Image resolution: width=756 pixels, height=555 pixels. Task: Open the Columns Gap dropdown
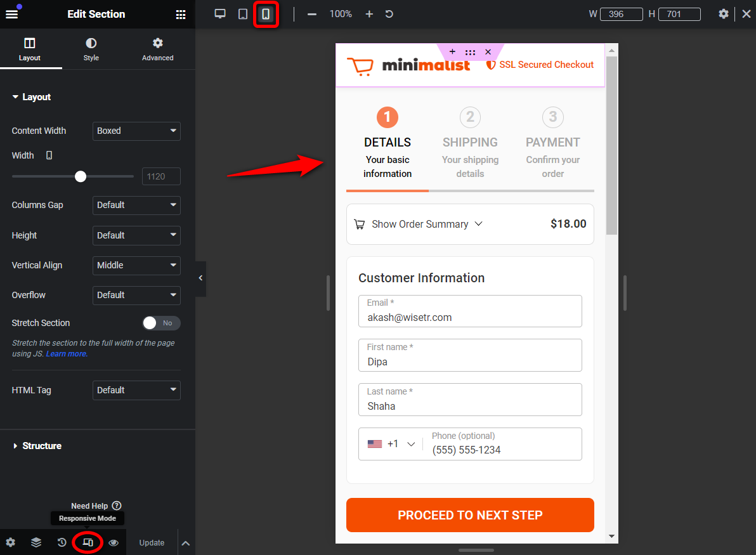(x=136, y=205)
